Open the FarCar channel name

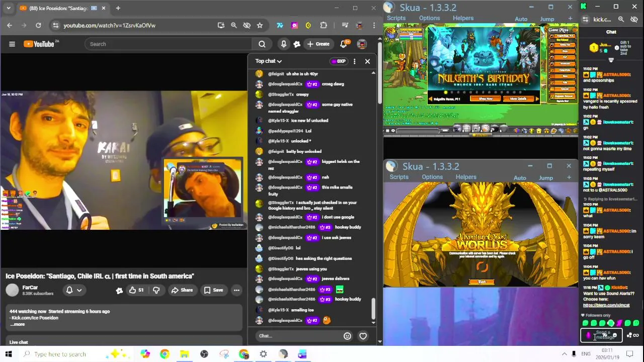[x=30, y=288]
